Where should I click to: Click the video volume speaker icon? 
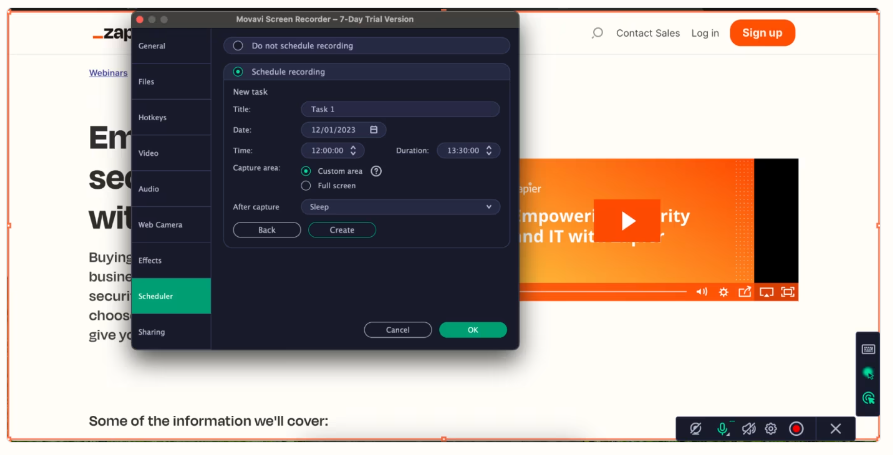tap(702, 292)
